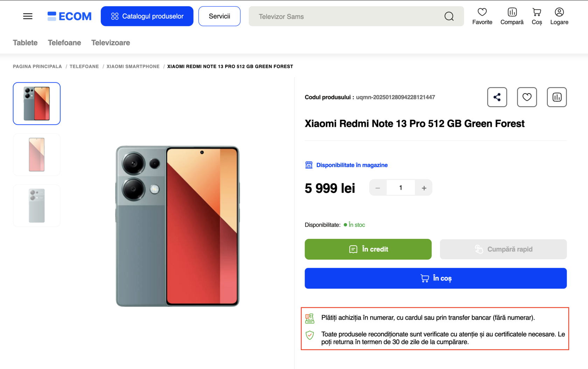Decrease quantity with minus button
Viewport: 588px width, 369px height.
(378, 188)
